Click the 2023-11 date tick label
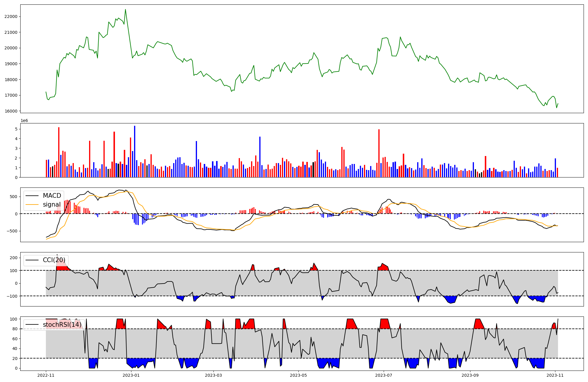Image resolution: width=588 pixels, height=382 pixels. [x=555, y=375]
